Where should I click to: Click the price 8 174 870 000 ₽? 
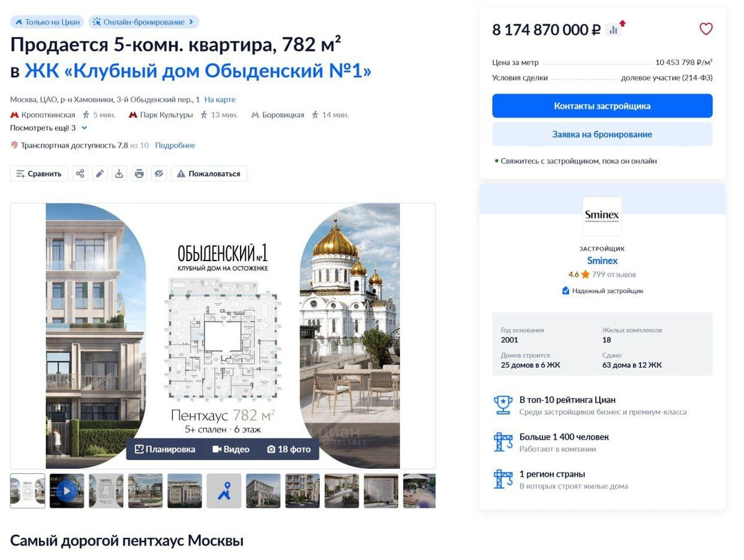(x=547, y=30)
